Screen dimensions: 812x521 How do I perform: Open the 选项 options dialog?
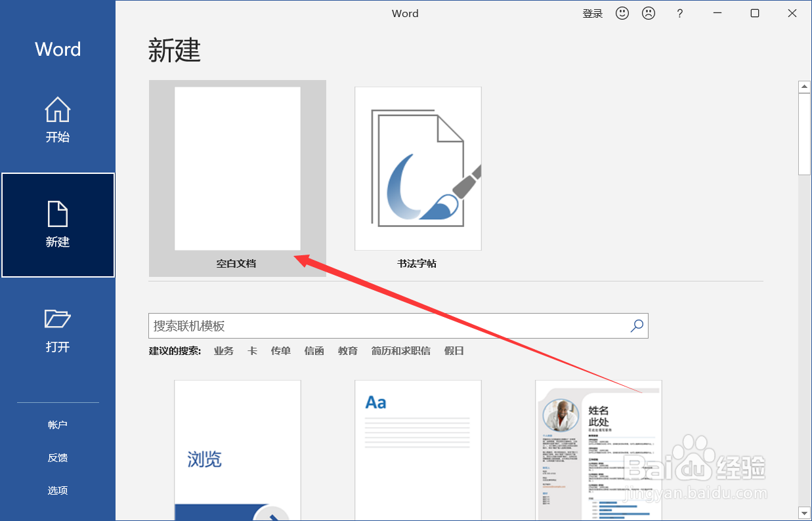tap(58, 490)
